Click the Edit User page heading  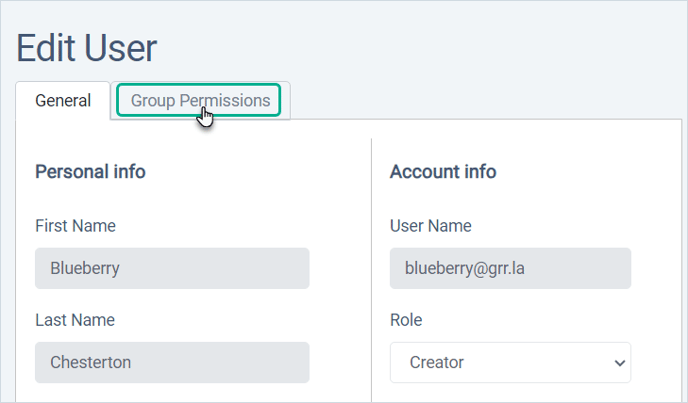pos(86,48)
